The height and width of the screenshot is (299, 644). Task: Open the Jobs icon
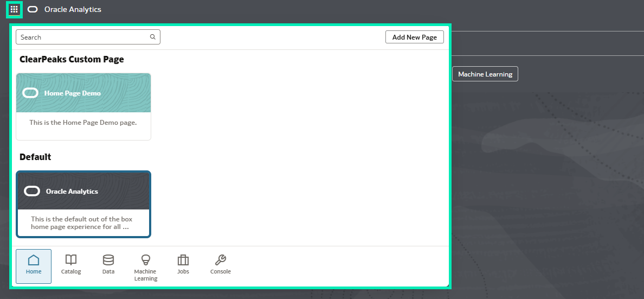(183, 260)
